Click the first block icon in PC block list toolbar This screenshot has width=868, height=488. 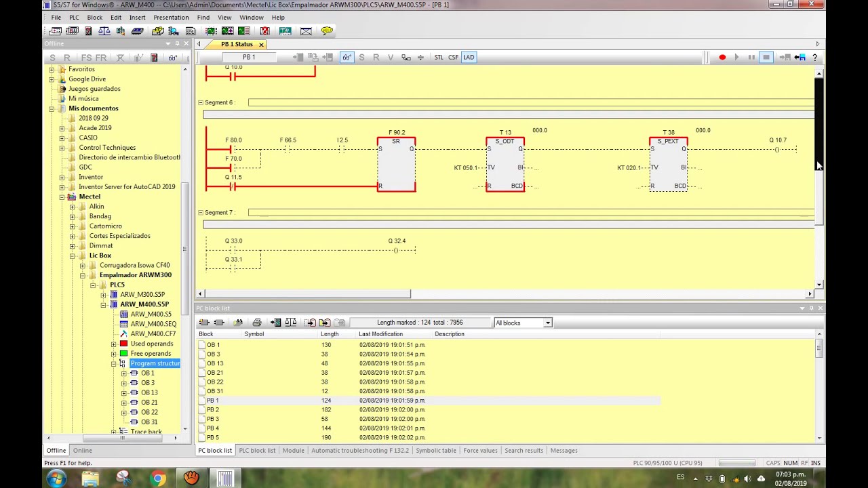tap(204, 322)
